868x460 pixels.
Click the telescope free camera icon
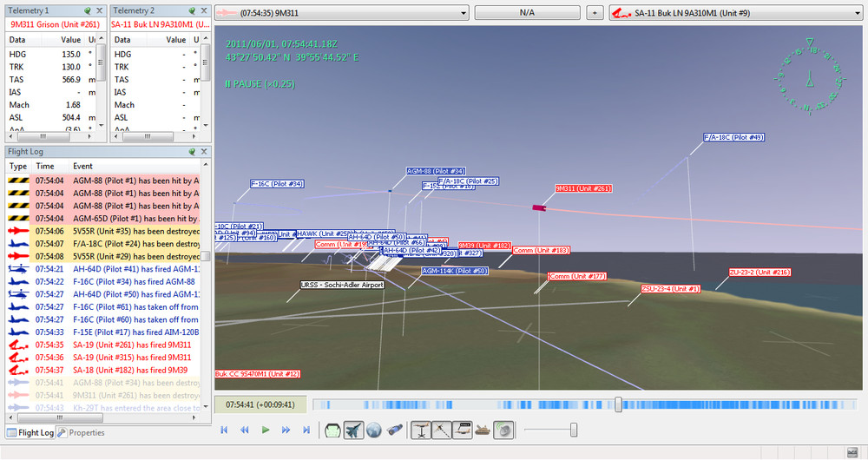pos(394,430)
